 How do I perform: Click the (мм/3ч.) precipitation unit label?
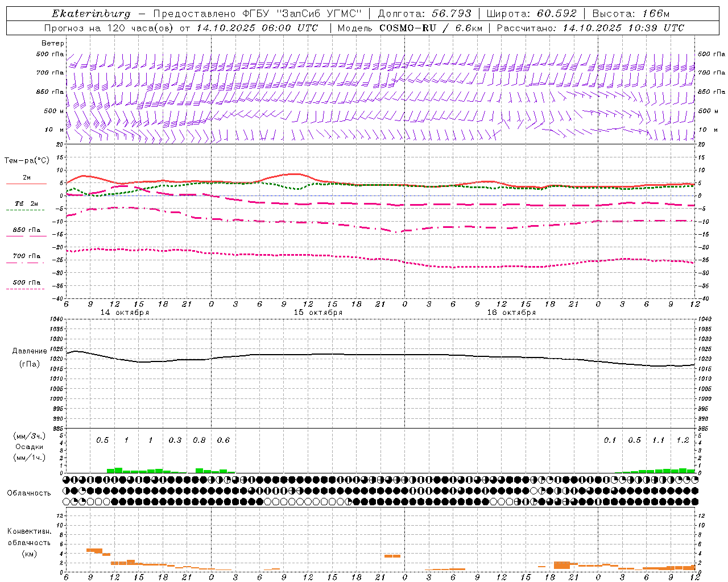[30, 436]
